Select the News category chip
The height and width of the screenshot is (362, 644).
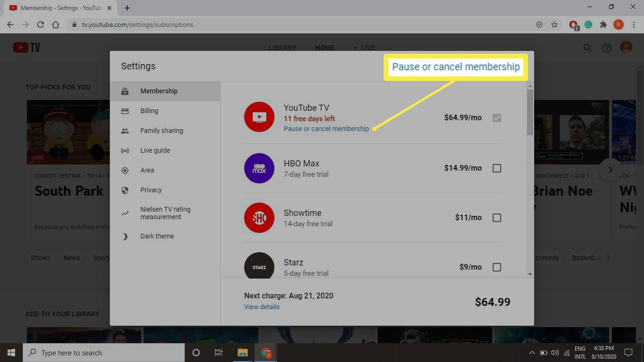click(72, 258)
